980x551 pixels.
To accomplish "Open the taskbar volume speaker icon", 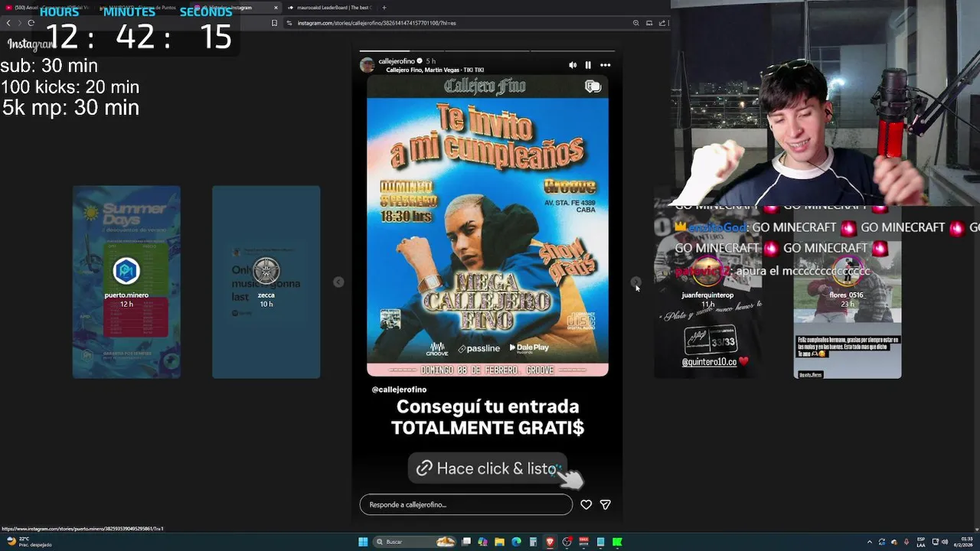I will pyautogui.click(x=945, y=542).
